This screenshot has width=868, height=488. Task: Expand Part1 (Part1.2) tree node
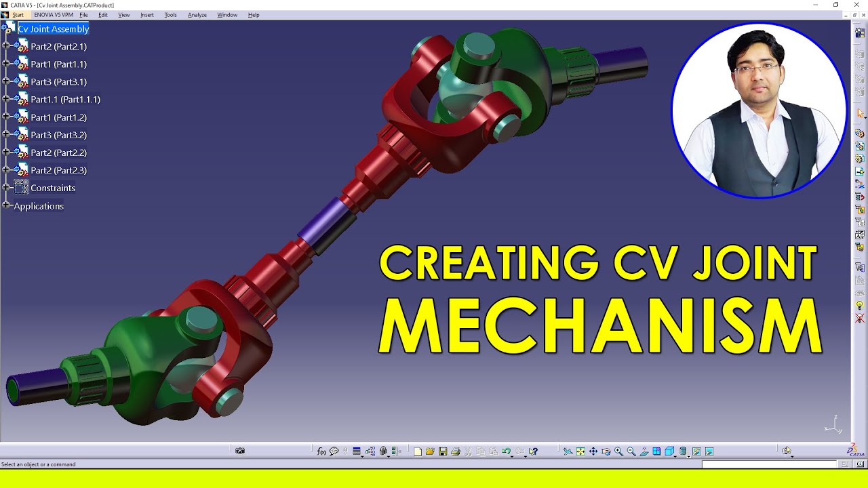coord(6,117)
